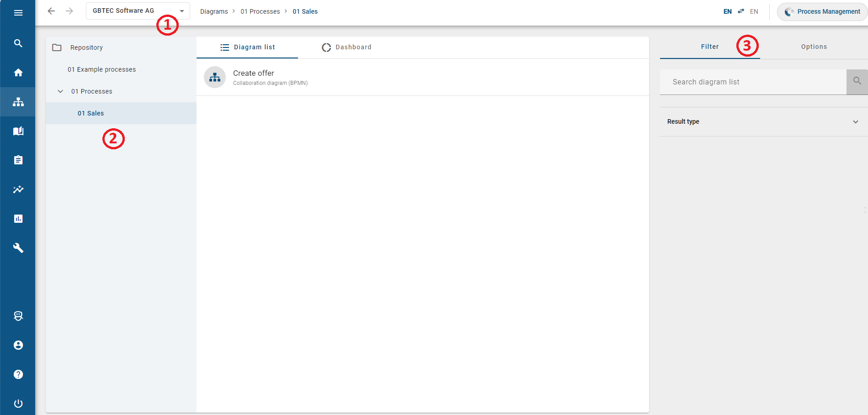Screen dimensions: 868x415
Task: Select the Options tab
Action: (x=814, y=47)
